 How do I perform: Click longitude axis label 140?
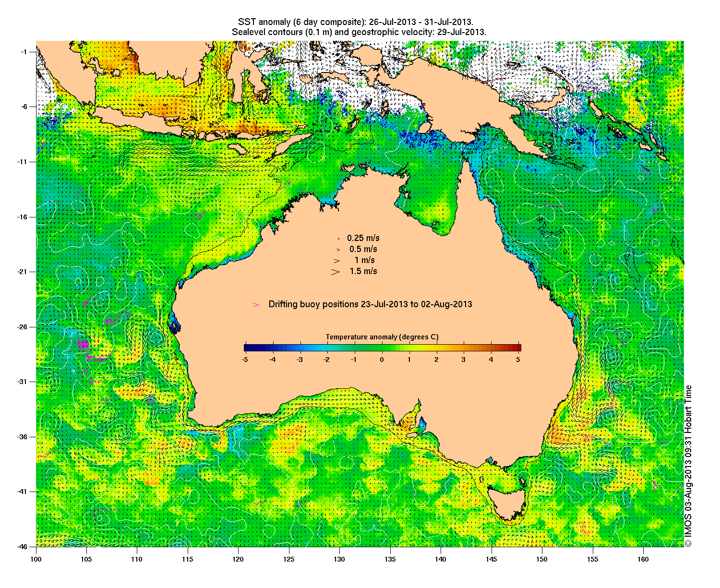click(x=441, y=559)
